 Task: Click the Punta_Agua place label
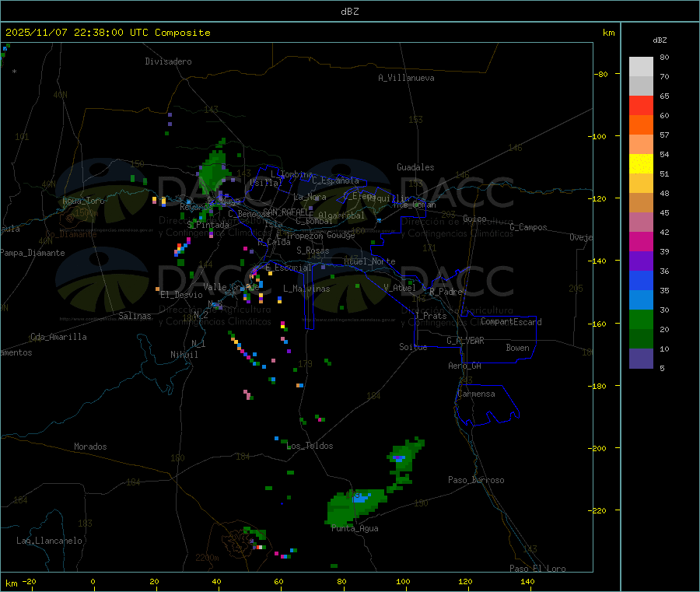pos(355,528)
